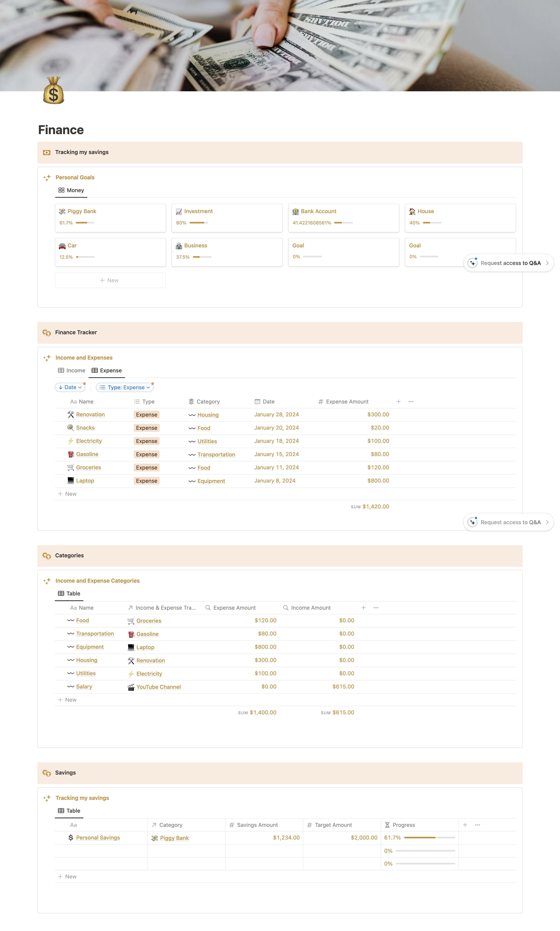Open three-dot menu in Savings table header
Screen dimensions: 560x931
[477, 825]
